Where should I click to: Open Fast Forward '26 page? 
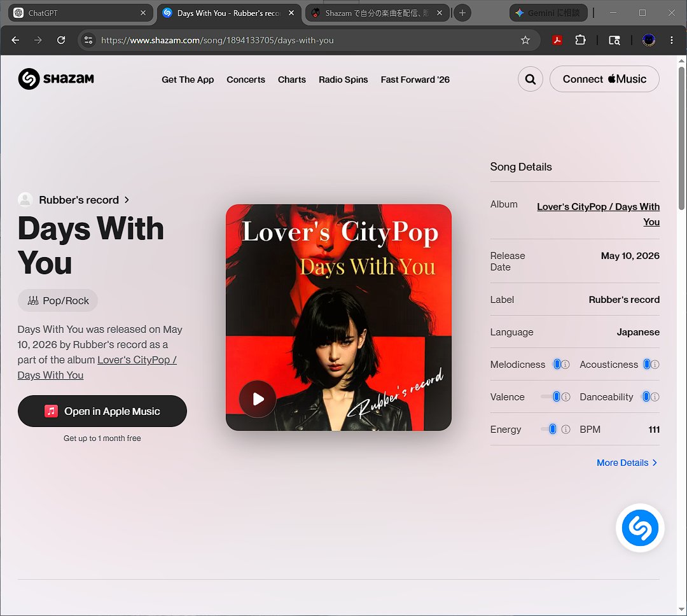pyautogui.click(x=415, y=80)
